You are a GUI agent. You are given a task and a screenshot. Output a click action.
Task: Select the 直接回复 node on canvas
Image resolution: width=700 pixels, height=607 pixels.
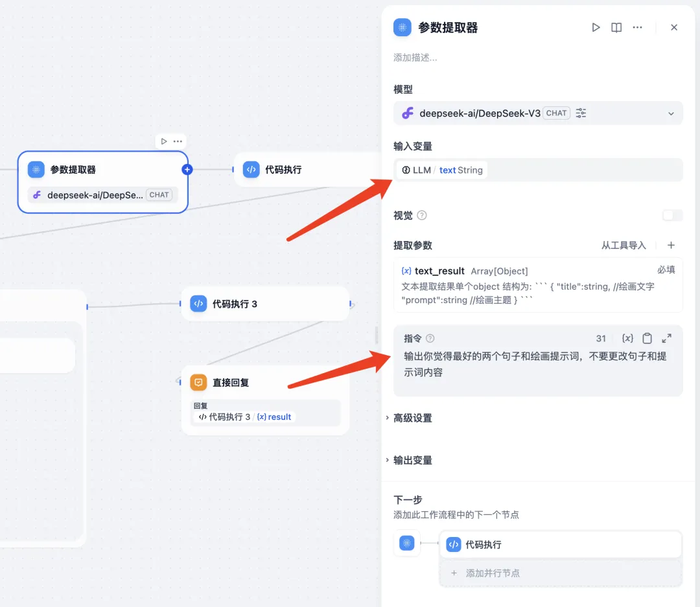click(265, 400)
